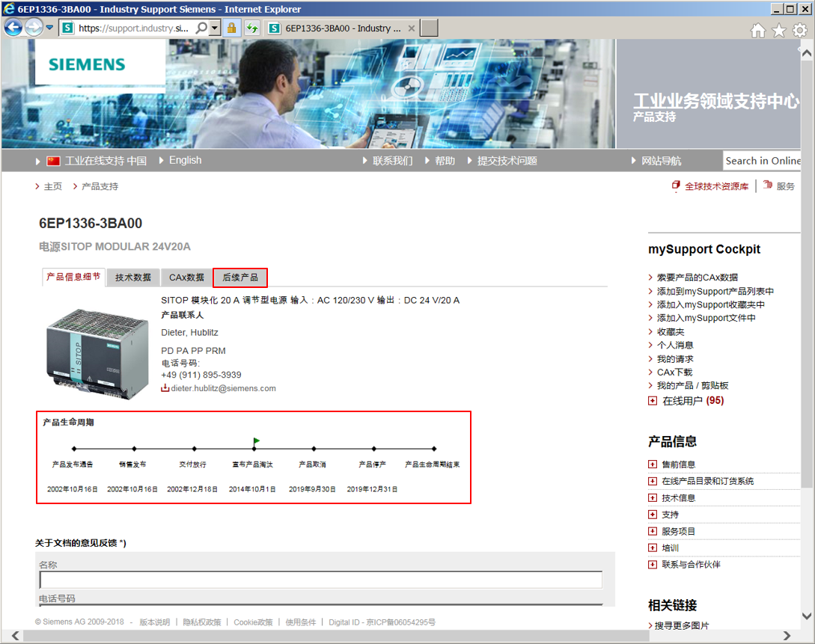Open 工业在线支持 中国 link

[x=106, y=161]
